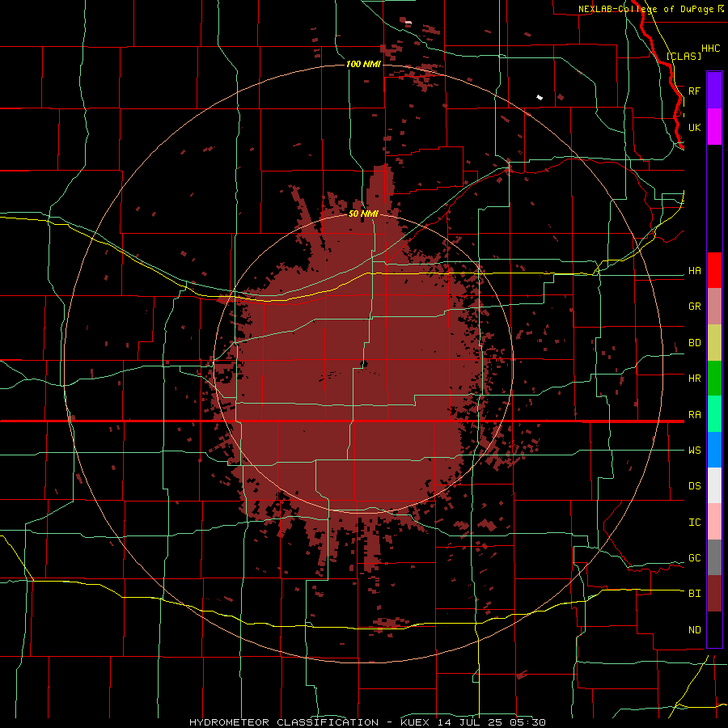728x728 pixels.
Task: Click the HA legend label
Action: click(x=695, y=271)
